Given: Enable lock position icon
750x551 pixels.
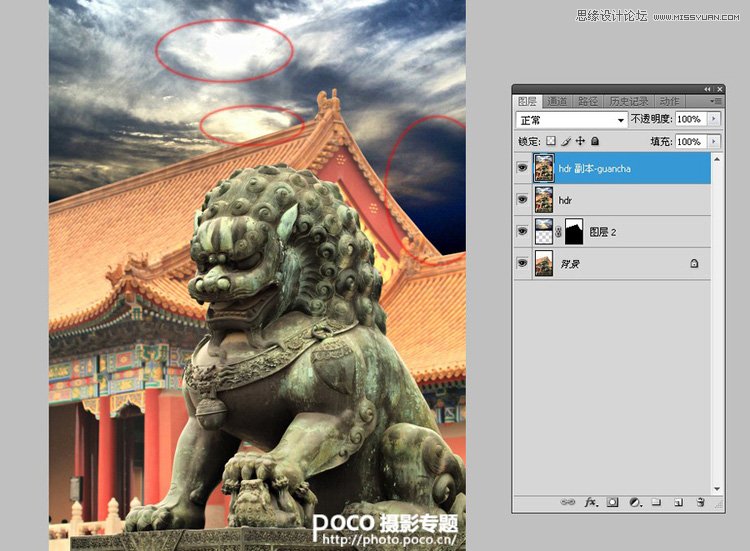Looking at the screenshot, I should (x=580, y=141).
